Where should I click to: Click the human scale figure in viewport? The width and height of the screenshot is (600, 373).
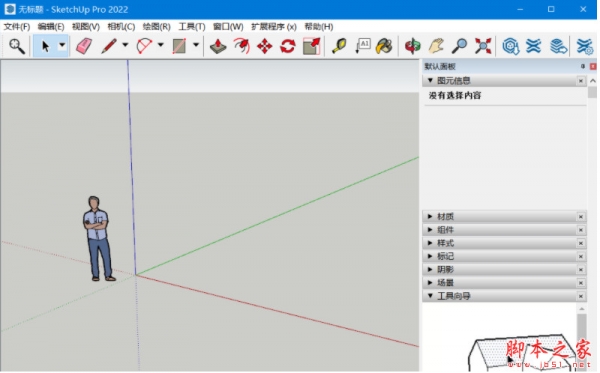[x=98, y=238]
